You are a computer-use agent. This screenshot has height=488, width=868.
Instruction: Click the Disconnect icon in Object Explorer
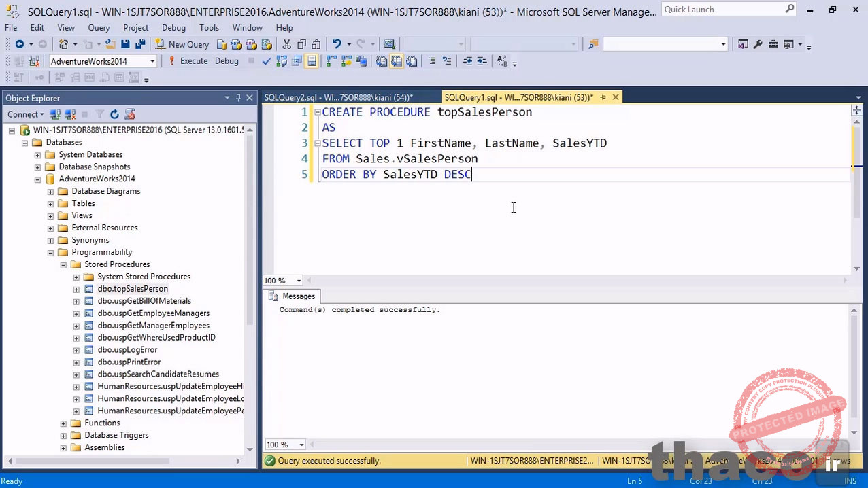70,114
